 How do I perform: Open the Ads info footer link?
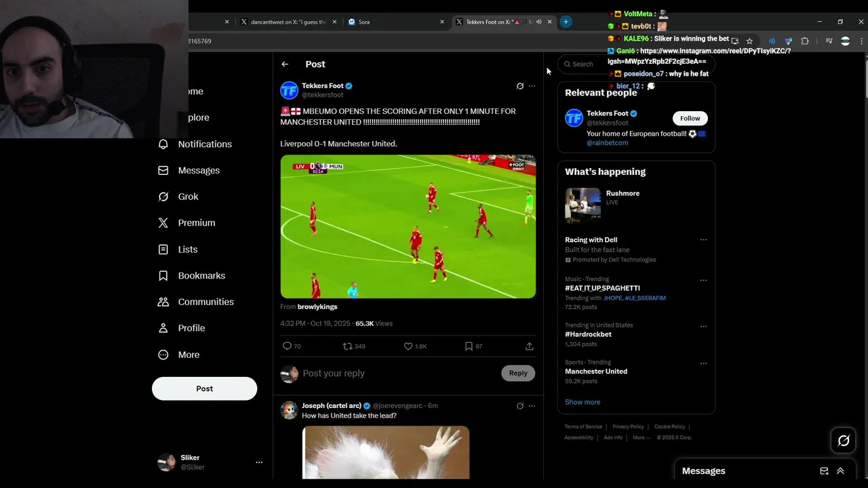coord(613,438)
